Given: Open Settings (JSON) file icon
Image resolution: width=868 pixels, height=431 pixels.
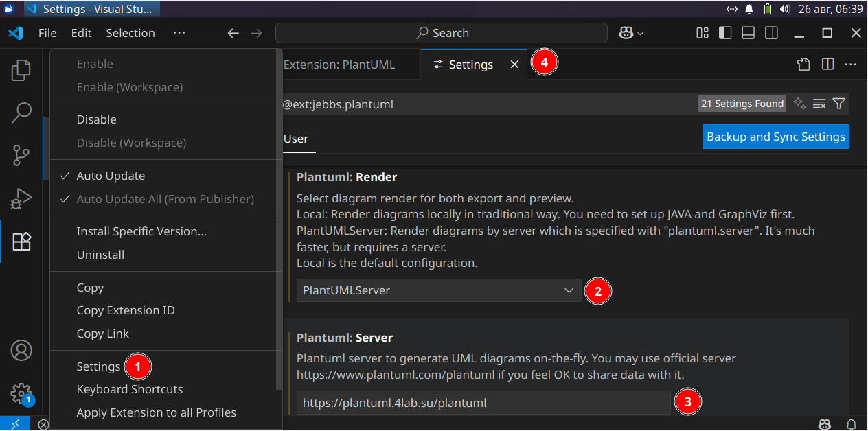Looking at the screenshot, I should tap(803, 65).
